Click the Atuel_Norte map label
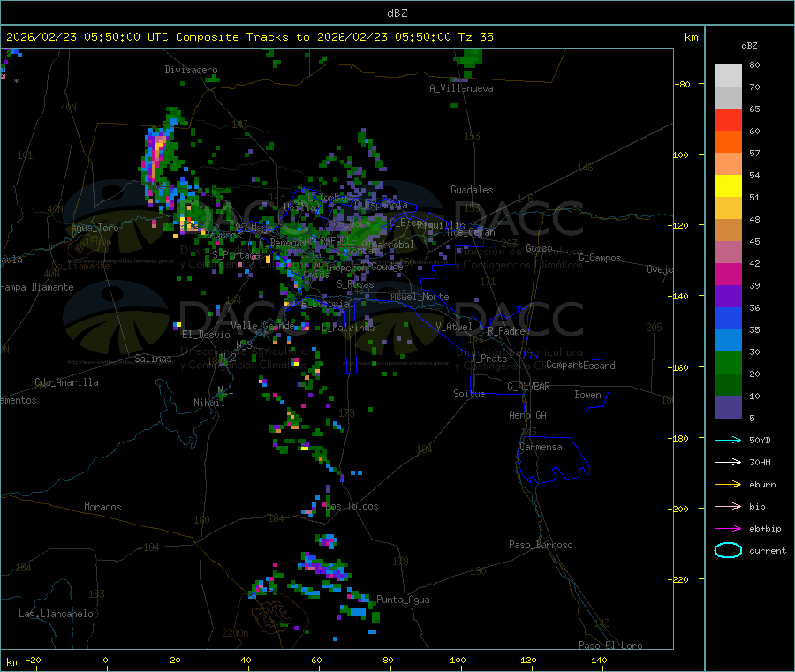 [x=420, y=297]
